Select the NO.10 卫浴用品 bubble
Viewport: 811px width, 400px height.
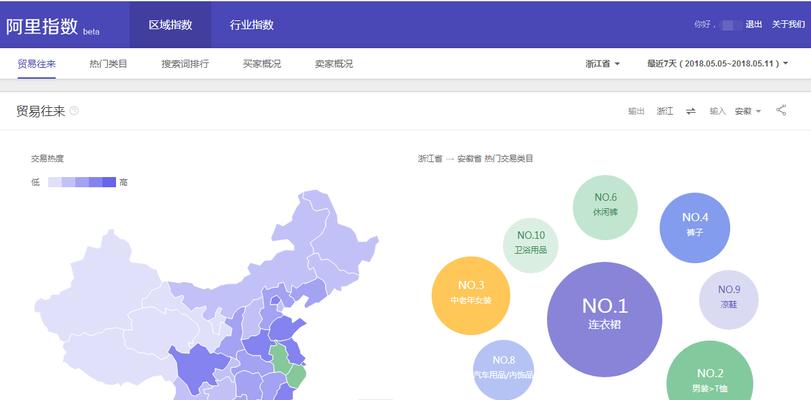531,245
